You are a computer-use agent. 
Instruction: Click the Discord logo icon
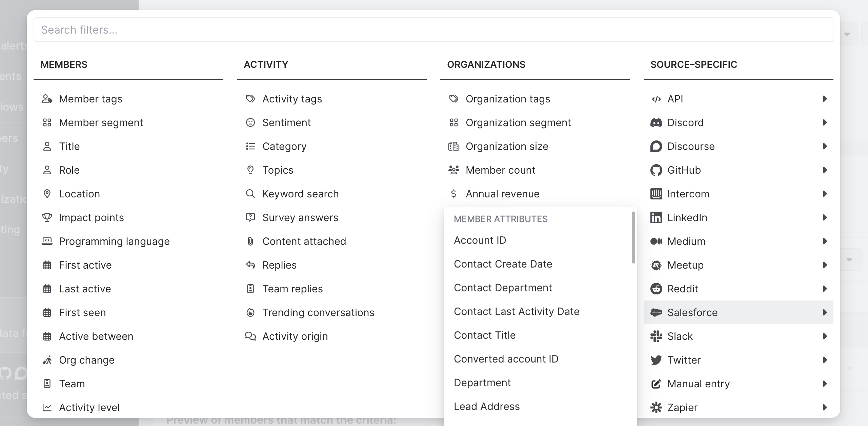tap(656, 122)
